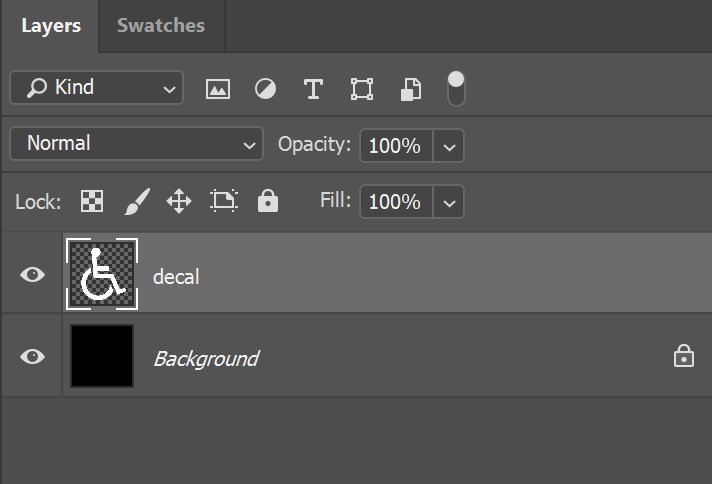Lock artboard nesting icon
The height and width of the screenshot is (484, 712).
[224, 201]
